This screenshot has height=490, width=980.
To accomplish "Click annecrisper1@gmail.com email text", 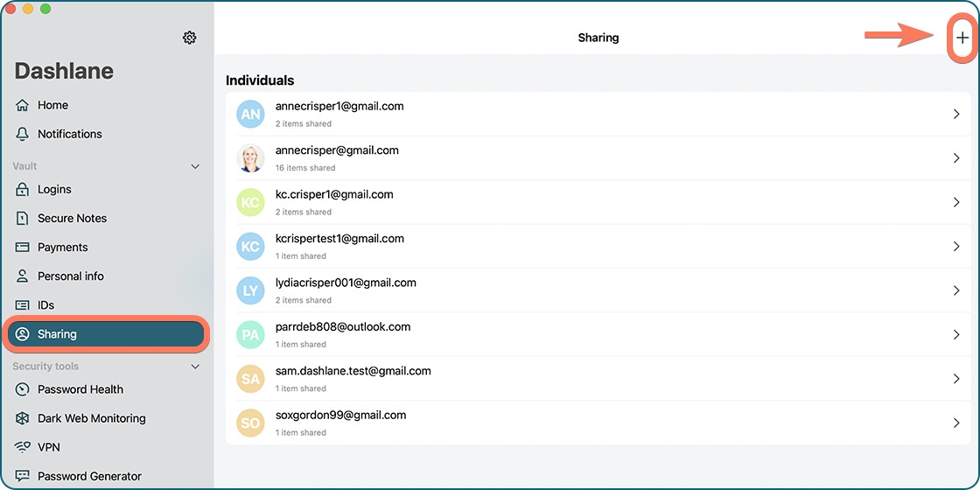I will [x=339, y=106].
